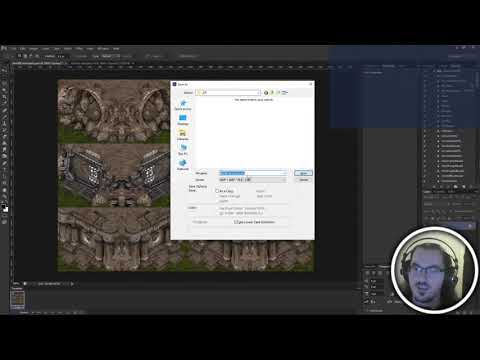This screenshot has width=480, height=360.
Task: Open the Image menu
Action: [x=33, y=49]
